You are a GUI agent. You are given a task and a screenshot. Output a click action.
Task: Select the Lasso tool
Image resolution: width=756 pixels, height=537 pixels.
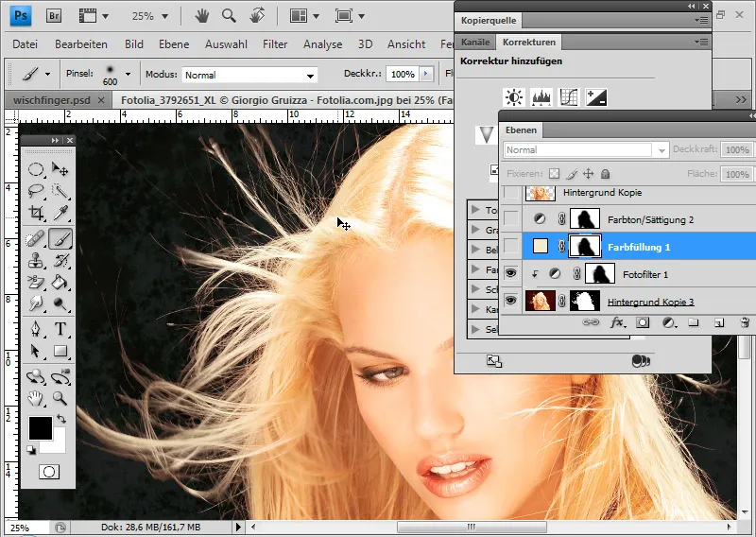coord(36,191)
